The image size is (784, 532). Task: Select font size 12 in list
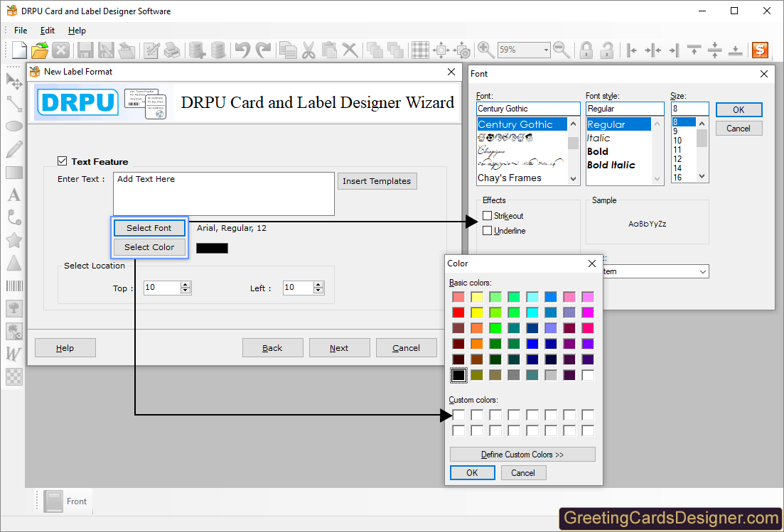(677, 159)
